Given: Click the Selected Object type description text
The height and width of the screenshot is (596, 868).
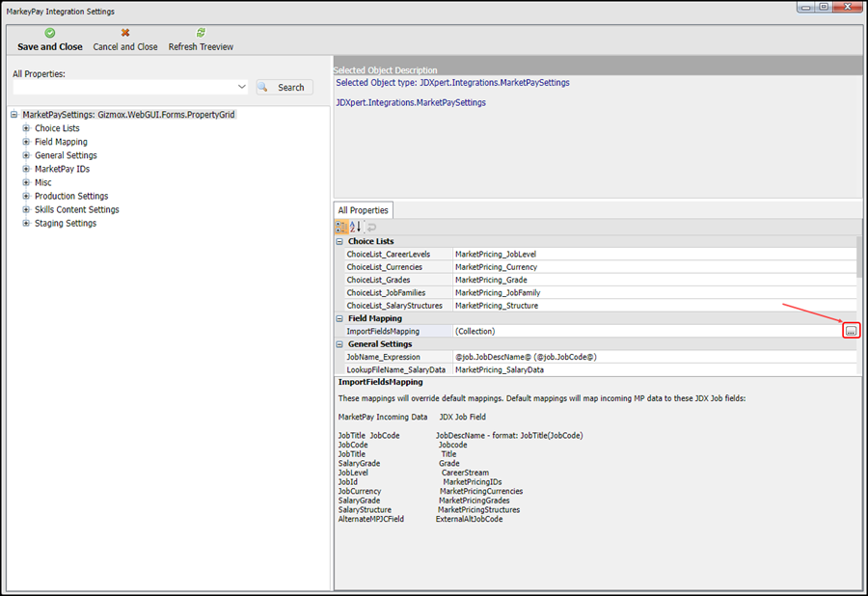Looking at the screenshot, I should [453, 82].
